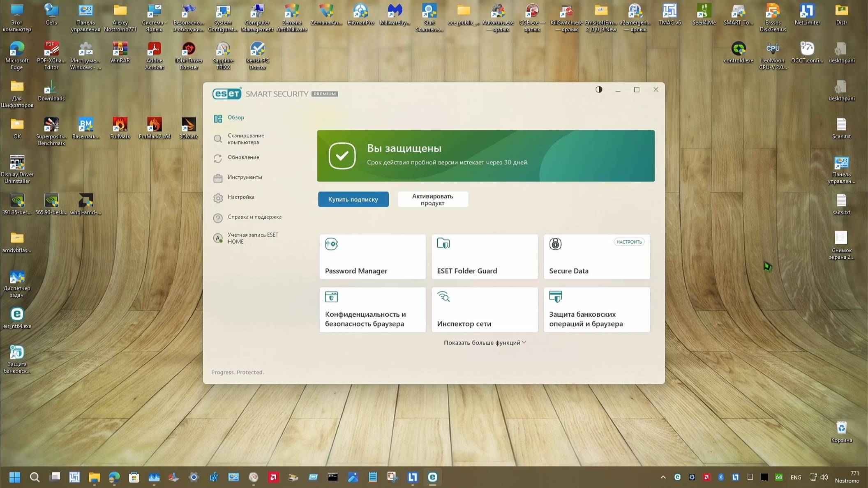
Task: Open the Сканирование компьютера section
Action: (246, 139)
